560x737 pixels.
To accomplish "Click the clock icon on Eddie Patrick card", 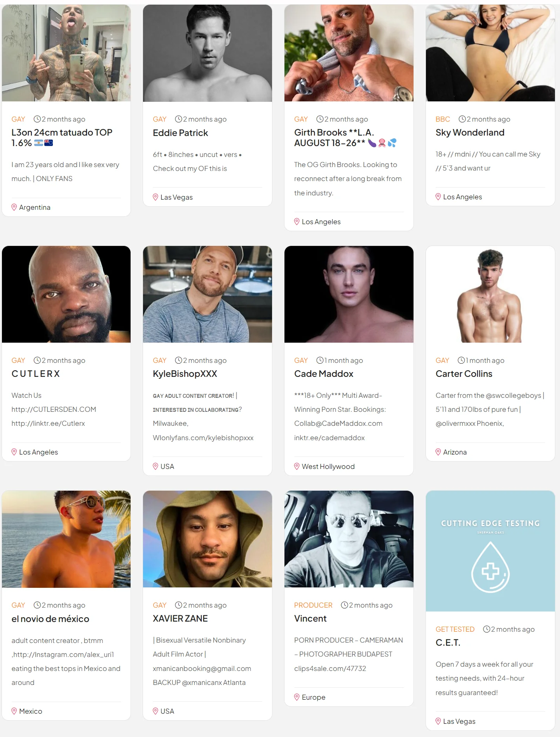I will click(x=178, y=119).
